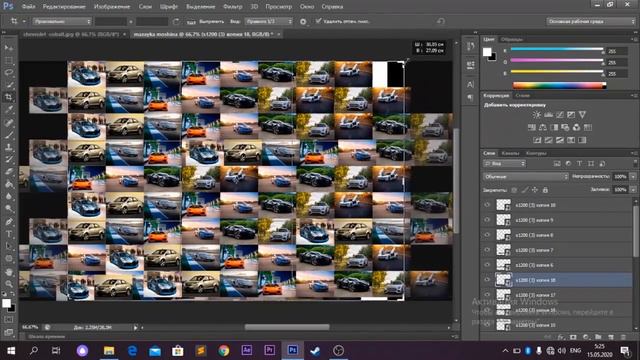Select the Eyedropper tool
This screenshot has height=360, width=640.
pos(9,109)
